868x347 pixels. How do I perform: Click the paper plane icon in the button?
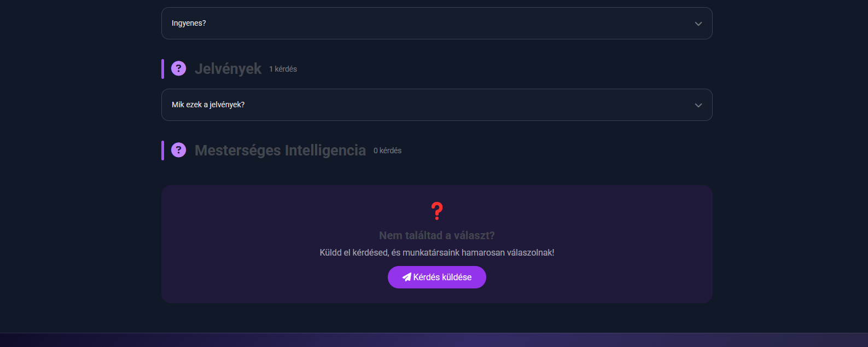click(406, 277)
